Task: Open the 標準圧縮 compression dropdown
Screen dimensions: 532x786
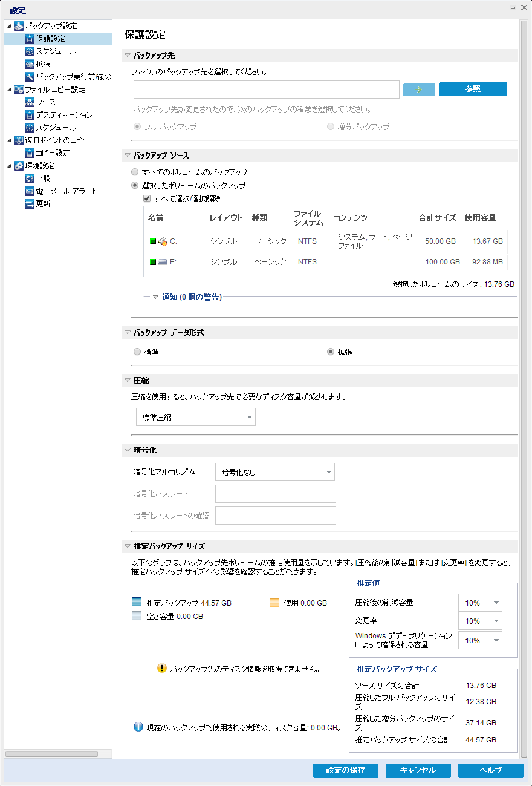Action: tap(195, 416)
